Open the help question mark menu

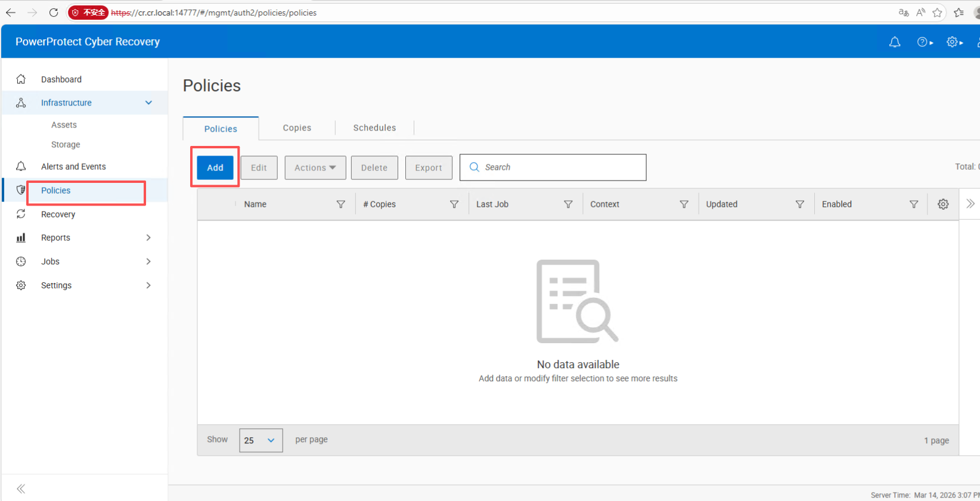click(925, 42)
